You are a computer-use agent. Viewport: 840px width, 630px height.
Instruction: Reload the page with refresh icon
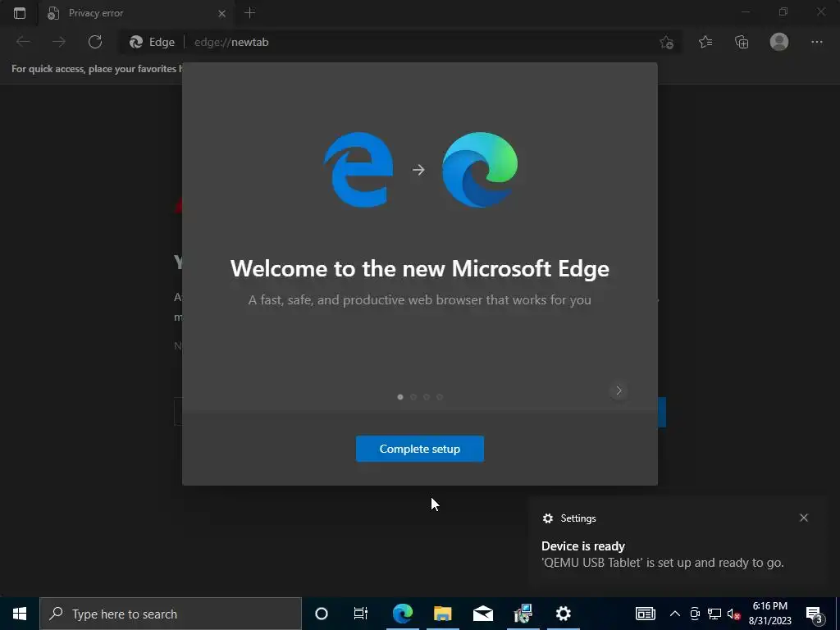95,42
